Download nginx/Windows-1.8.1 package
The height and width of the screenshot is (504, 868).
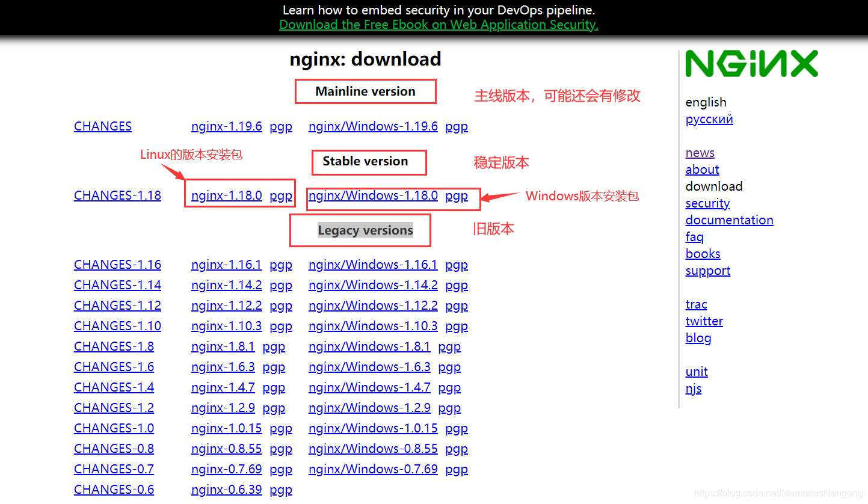click(x=369, y=346)
